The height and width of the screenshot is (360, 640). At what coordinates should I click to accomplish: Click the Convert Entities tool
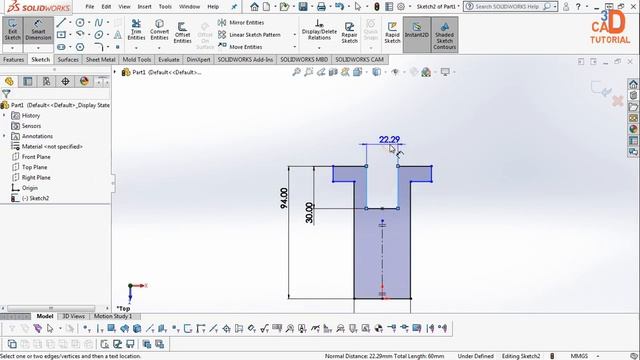coord(159,30)
